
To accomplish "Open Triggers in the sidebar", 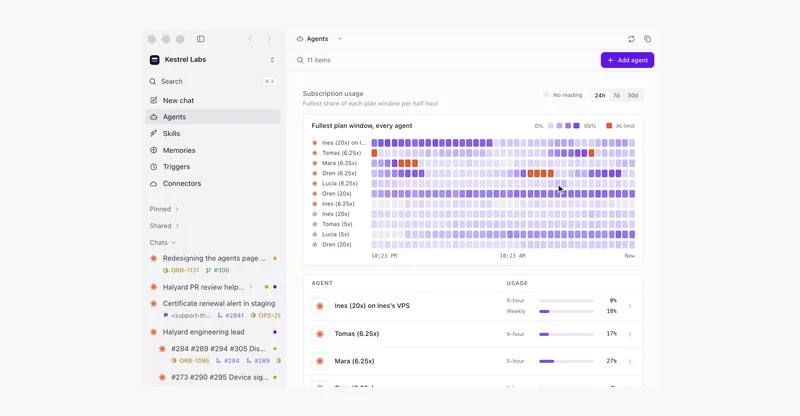I will point(213,167).
